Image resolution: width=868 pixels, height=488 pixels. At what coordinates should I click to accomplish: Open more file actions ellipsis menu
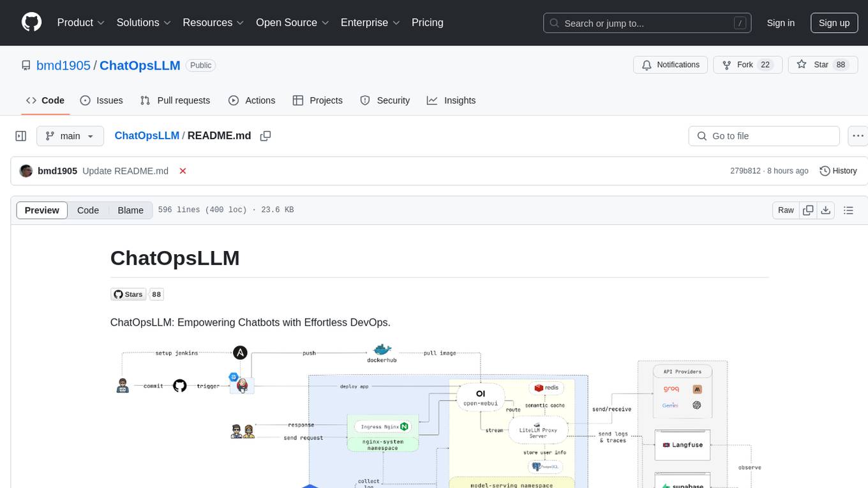[x=858, y=136]
